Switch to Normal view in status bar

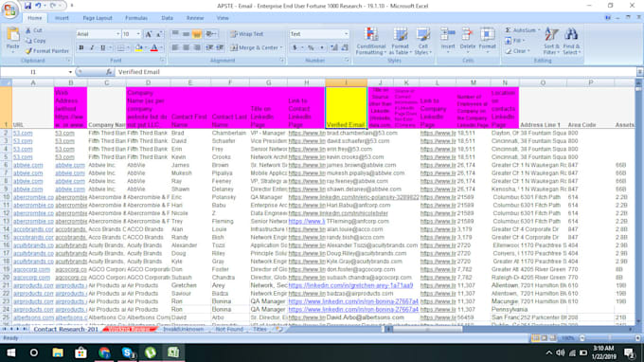(x=535, y=338)
